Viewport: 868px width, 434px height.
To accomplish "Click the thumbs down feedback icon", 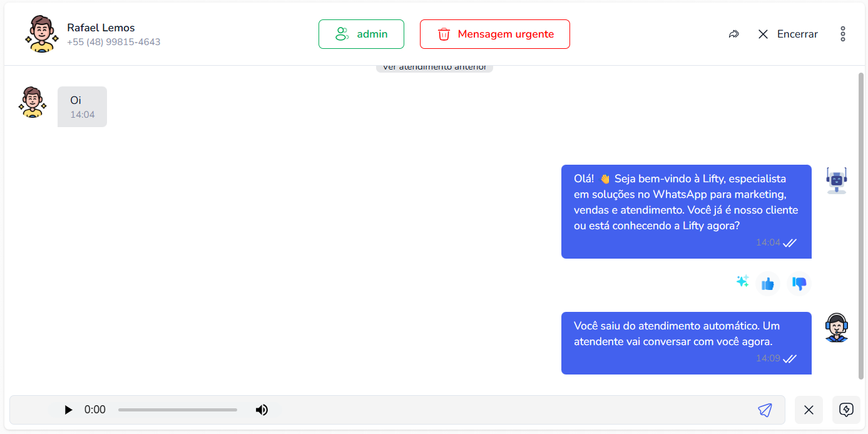I will [x=799, y=284].
